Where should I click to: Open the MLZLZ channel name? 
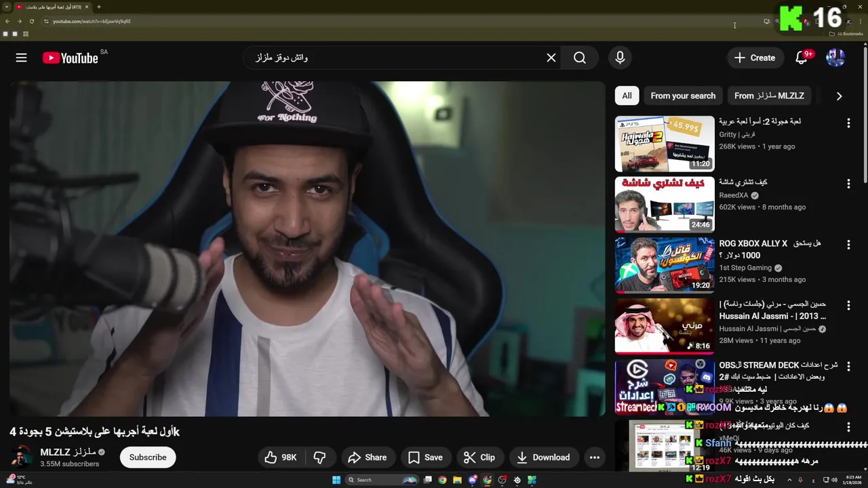click(x=68, y=452)
